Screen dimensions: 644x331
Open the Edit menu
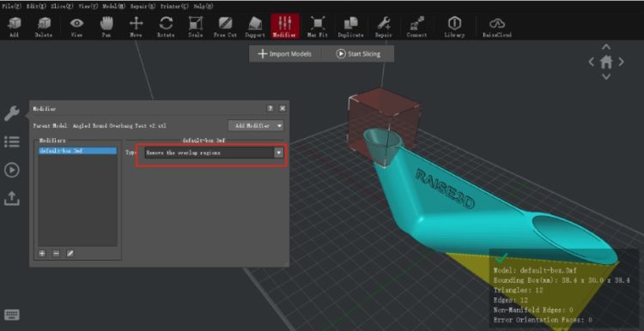(37, 6)
